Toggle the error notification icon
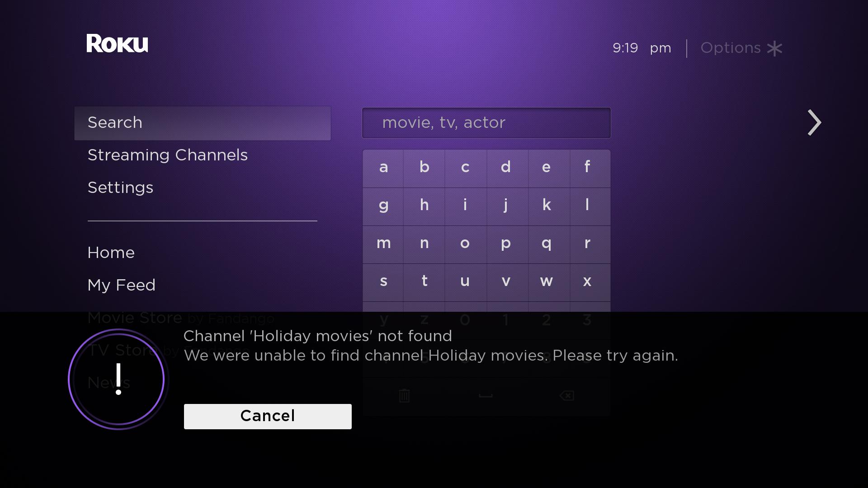 point(117,379)
